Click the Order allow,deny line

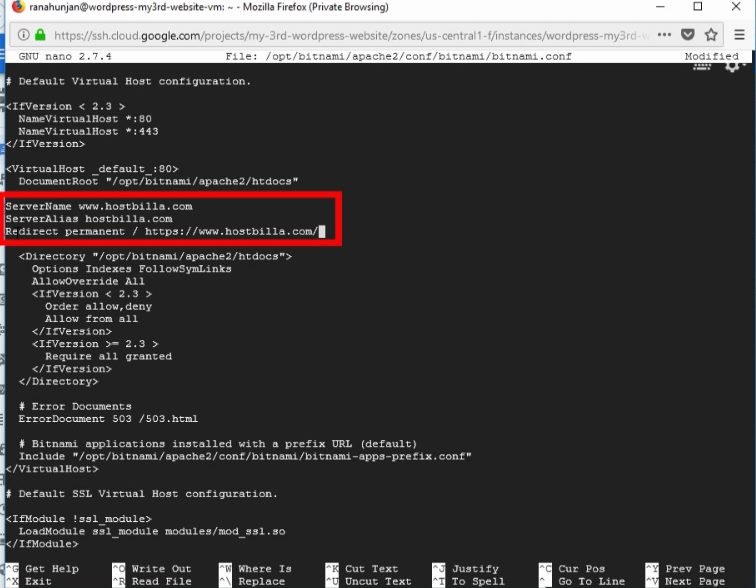pyautogui.click(x=98, y=306)
